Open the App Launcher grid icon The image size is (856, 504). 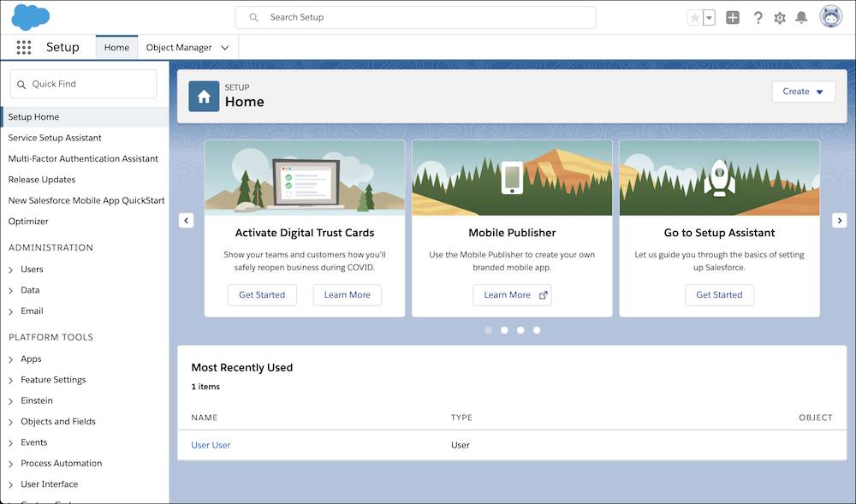tap(23, 47)
